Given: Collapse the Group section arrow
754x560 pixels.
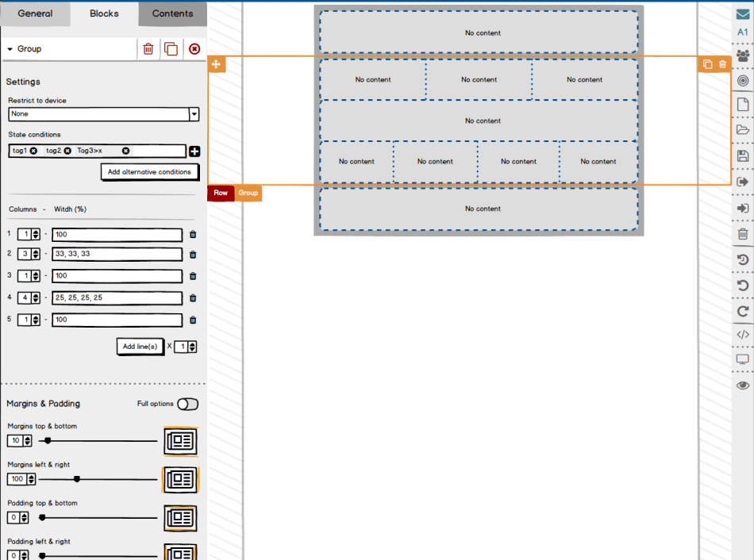Looking at the screenshot, I should (10, 49).
